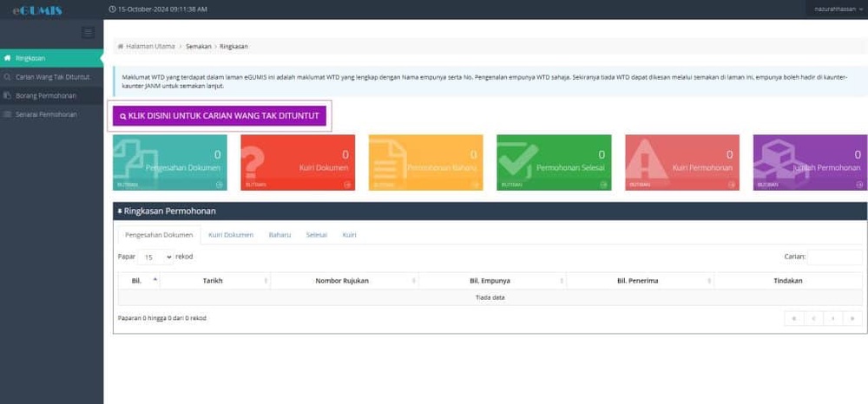Open the purple Jumlah Permohonan card
Image resolution: width=868 pixels, height=404 pixels.
811,162
